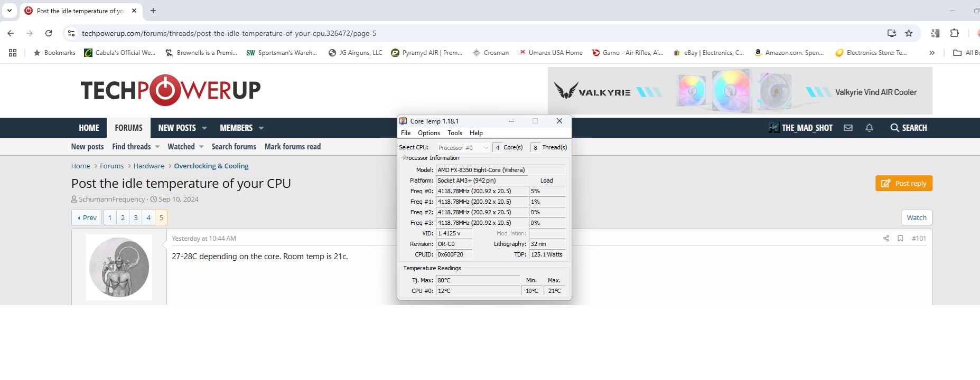Open Select CPU Processor #0 combo box
Screen dimensions: 980x380
pos(463,148)
